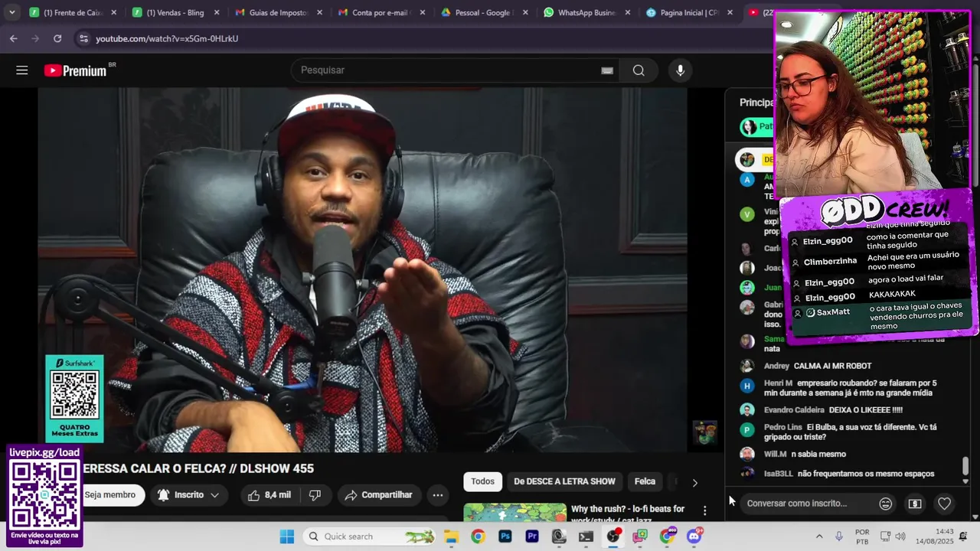Click Will.M's chat message

[818, 455]
